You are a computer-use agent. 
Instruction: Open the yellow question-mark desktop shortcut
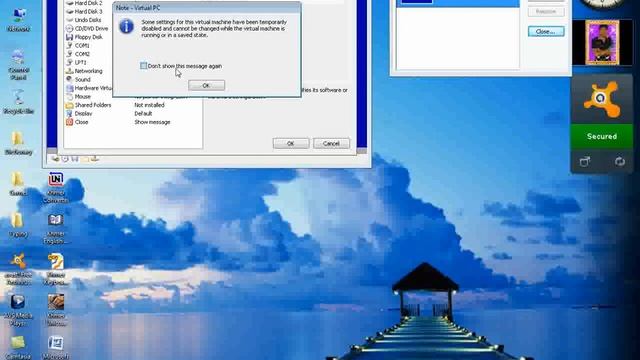(x=56, y=269)
